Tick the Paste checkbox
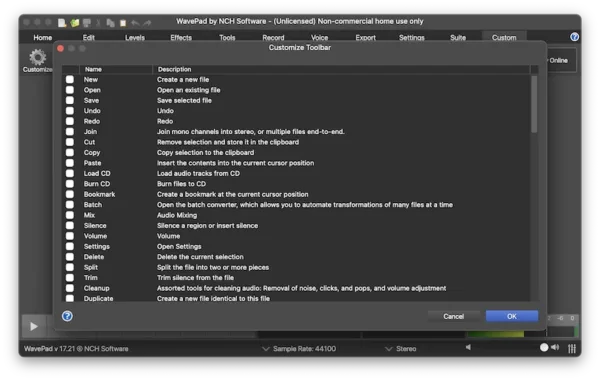The width and height of the screenshot is (600, 380). coord(70,163)
